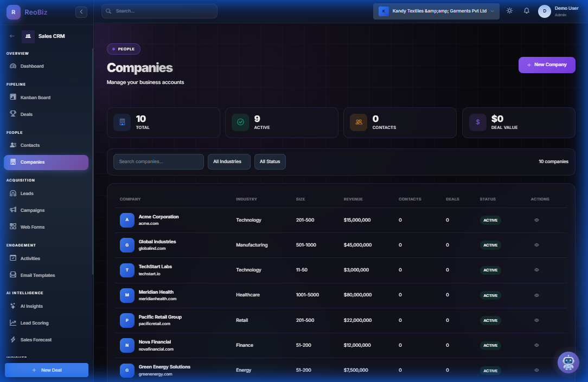
Task: View details for Meridian Health
Action: (x=536, y=295)
